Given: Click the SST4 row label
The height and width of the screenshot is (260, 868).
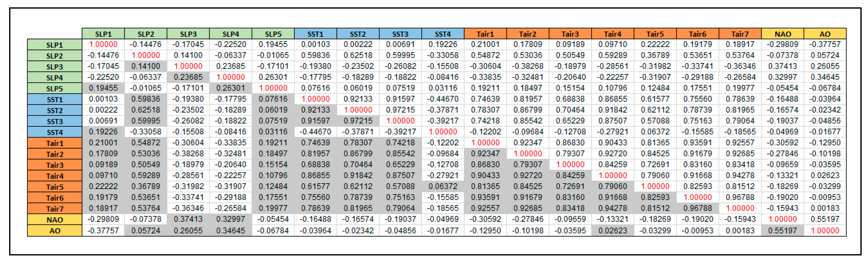Looking at the screenshot, I should pyautogui.click(x=55, y=132).
